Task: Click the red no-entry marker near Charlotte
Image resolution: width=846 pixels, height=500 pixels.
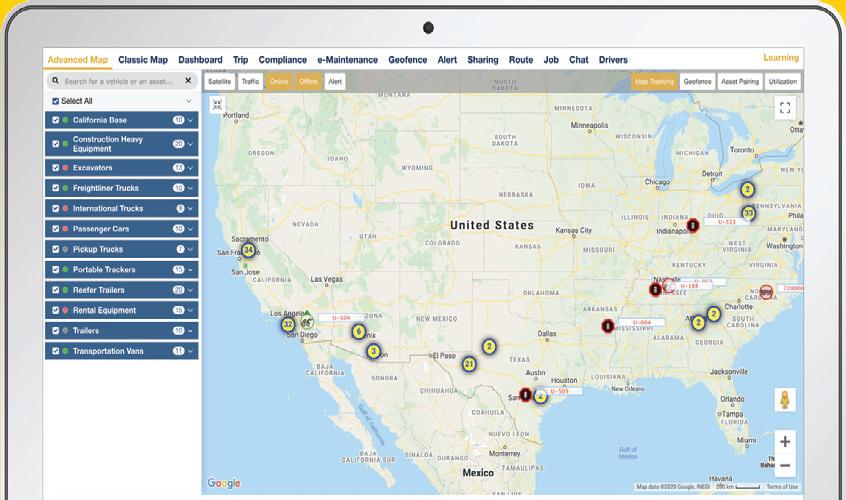Action: click(x=766, y=292)
